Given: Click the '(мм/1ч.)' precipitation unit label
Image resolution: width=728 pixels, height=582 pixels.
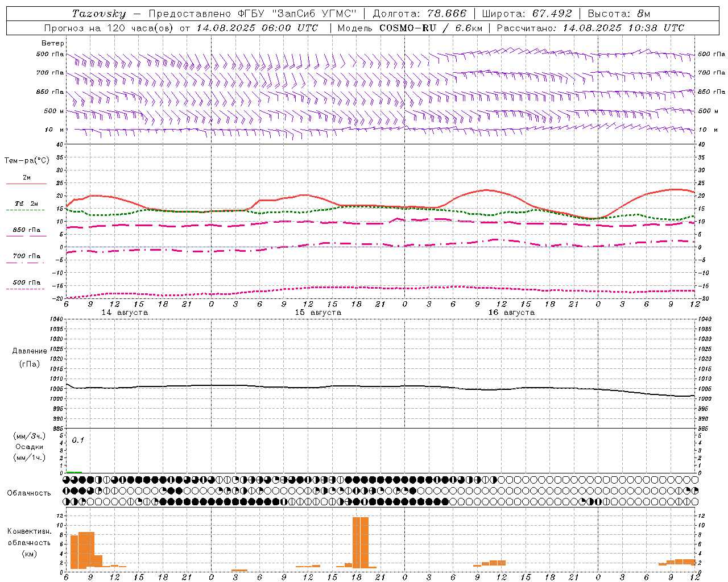Looking at the screenshot, I should tap(30, 458).
